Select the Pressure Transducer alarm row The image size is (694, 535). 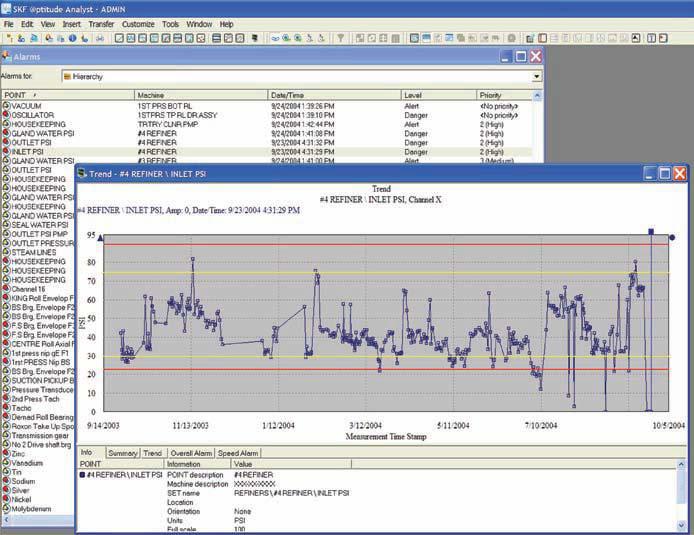click(39, 389)
